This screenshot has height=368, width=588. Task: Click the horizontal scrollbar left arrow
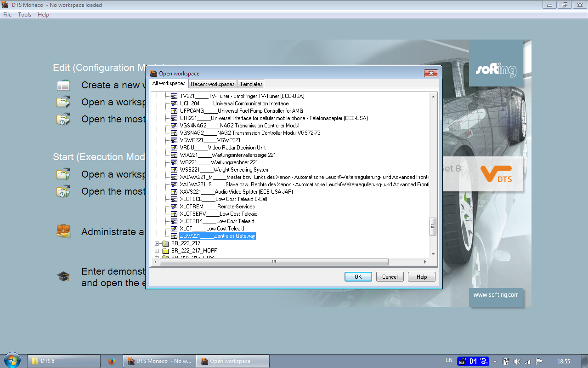tap(156, 262)
